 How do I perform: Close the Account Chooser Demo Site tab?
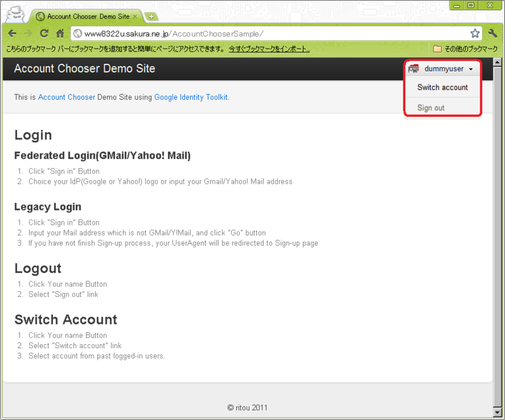tap(135, 16)
